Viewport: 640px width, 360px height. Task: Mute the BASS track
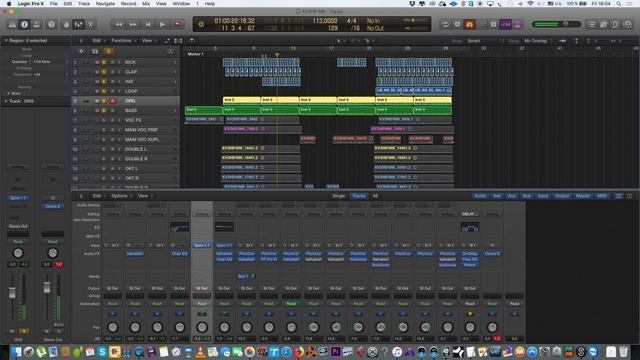click(x=97, y=111)
